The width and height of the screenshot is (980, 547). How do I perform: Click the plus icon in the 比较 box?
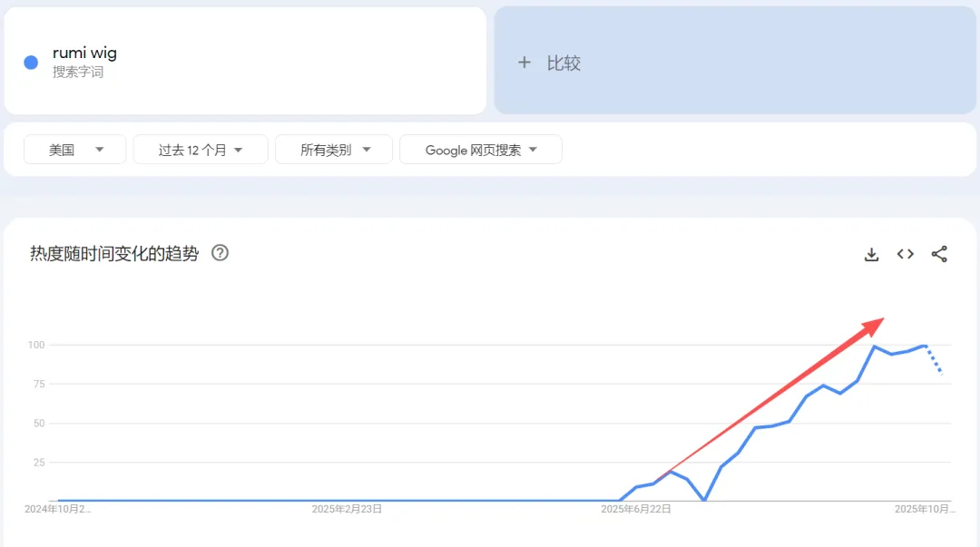[524, 63]
